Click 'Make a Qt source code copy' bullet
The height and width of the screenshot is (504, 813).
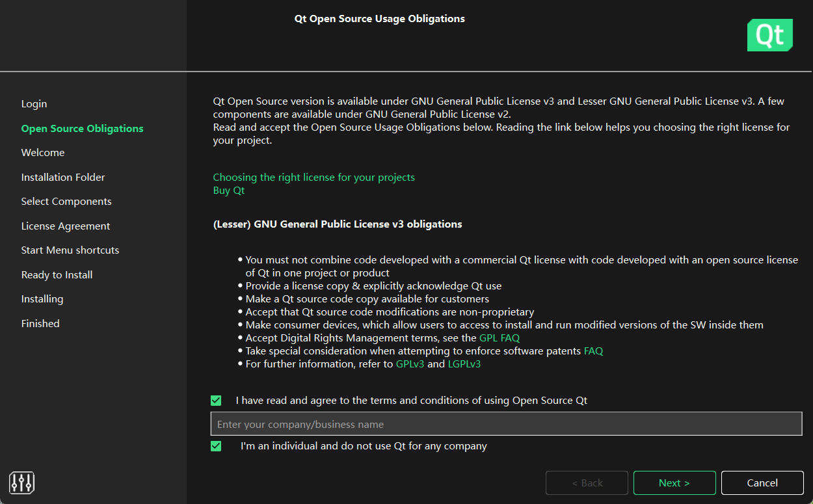pyautogui.click(x=367, y=298)
